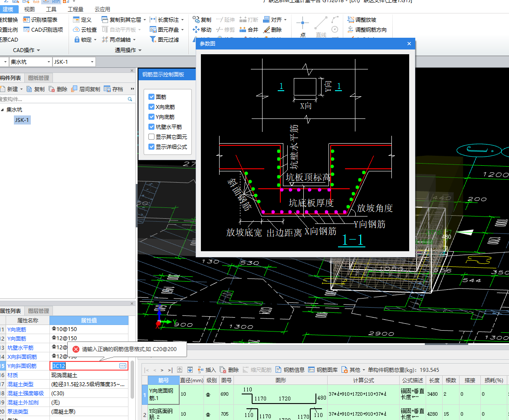Image resolution: width=509 pixels, height=420 pixels.
Task: Click 层间复制 in component list
Action: click(85, 89)
